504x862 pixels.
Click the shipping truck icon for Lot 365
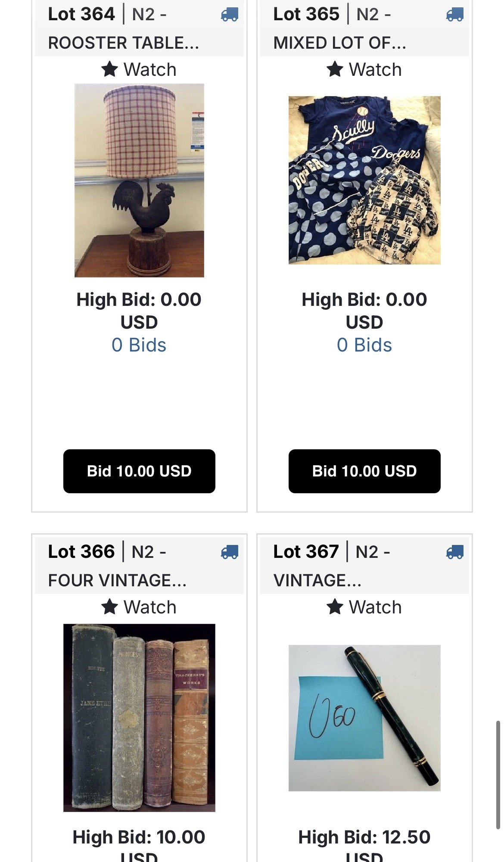click(455, 15)
